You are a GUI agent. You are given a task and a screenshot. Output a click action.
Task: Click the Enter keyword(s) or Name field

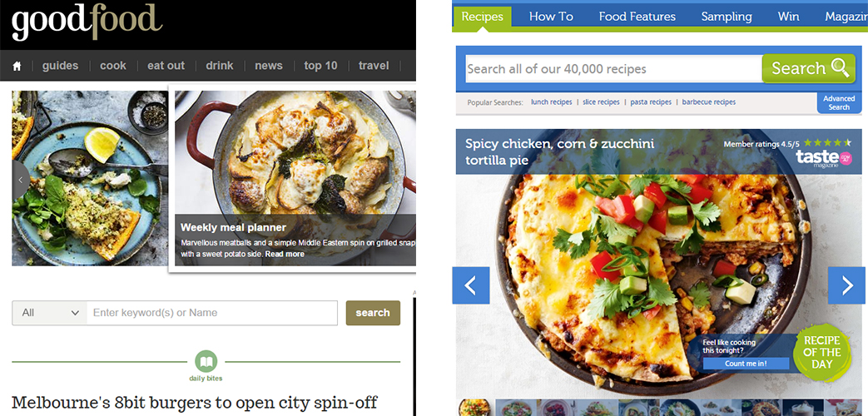point(212,313)
